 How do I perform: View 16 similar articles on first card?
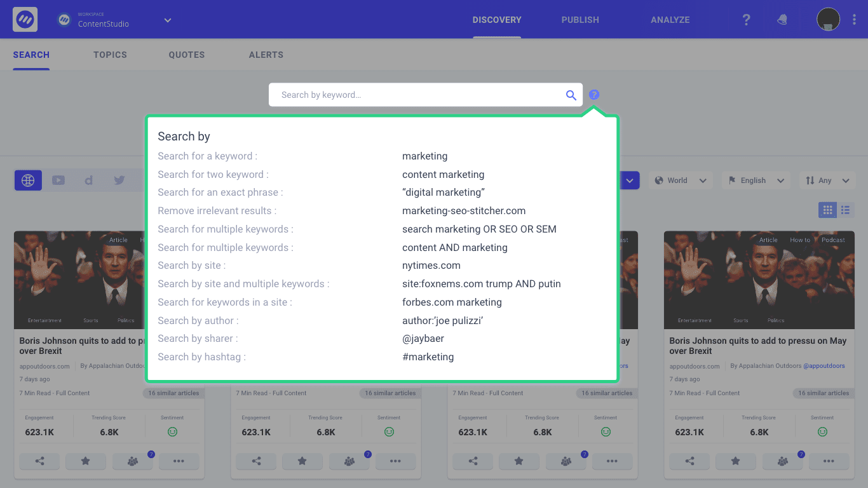(173, 393)
